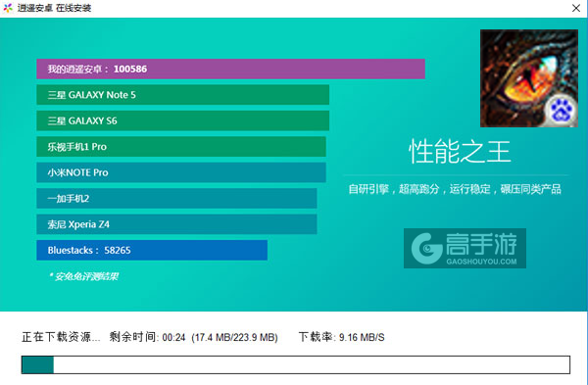Select the GALAXY Note 5 bar
Screen dimensions: 588x385
pyautogui.click(x=182, y=95)
